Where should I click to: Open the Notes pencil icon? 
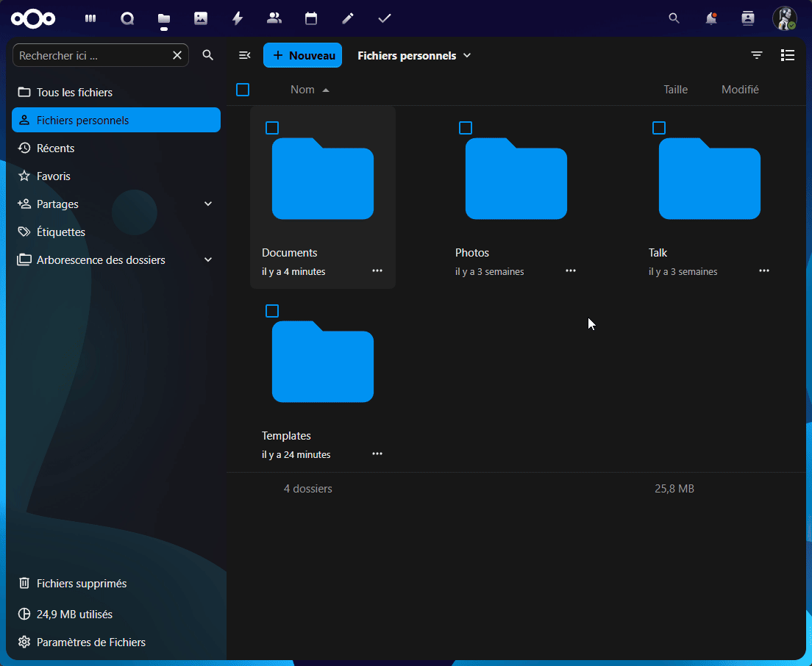[x=348, y=18]
